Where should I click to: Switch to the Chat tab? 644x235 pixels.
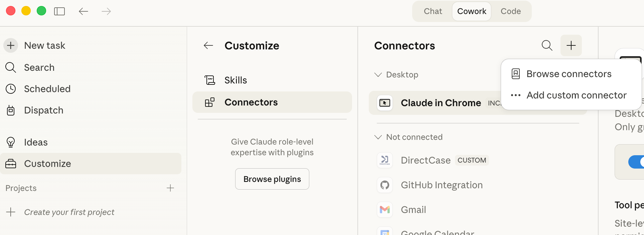point(433,11)
